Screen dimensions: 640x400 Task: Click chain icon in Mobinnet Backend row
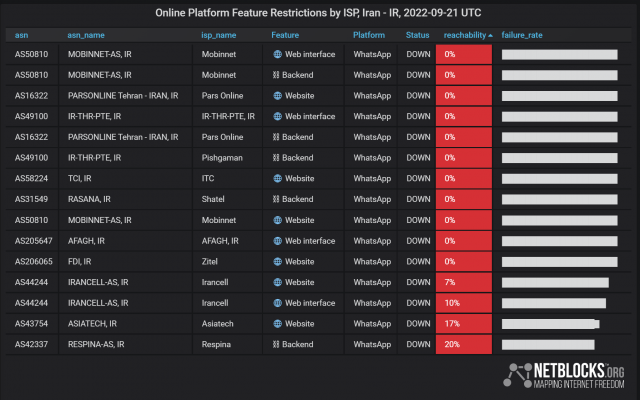[x=278, y=75]
